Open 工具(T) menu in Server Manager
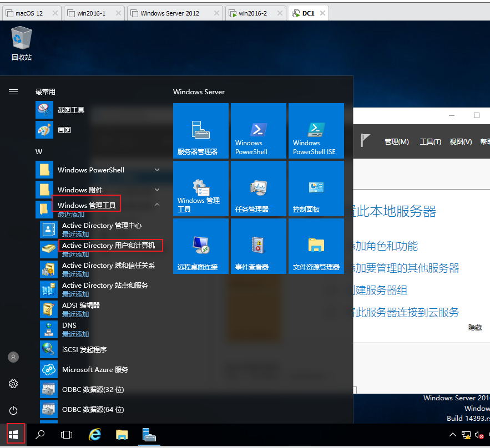Screen dimensions: 490x448 (x=430, y=142)
